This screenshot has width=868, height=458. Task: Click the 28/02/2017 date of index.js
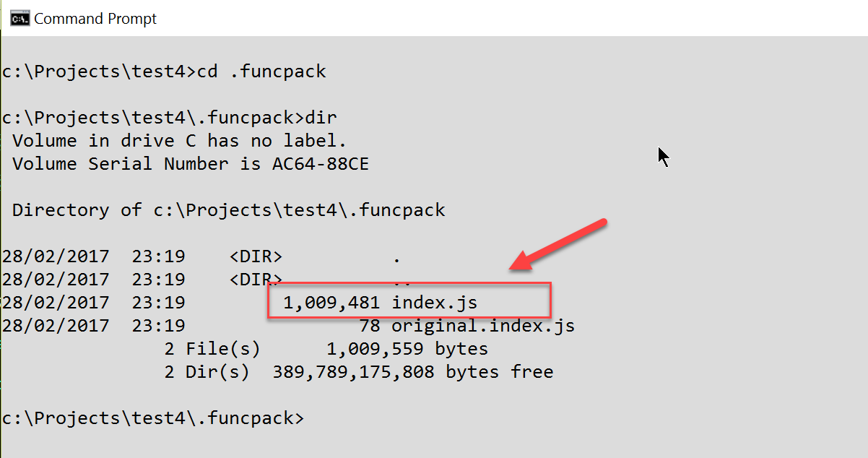click(56, 303)
